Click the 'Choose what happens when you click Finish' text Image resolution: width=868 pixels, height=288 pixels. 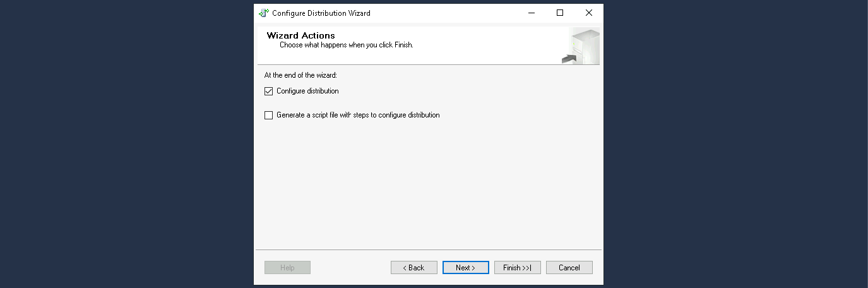click(x=346, y=45)
